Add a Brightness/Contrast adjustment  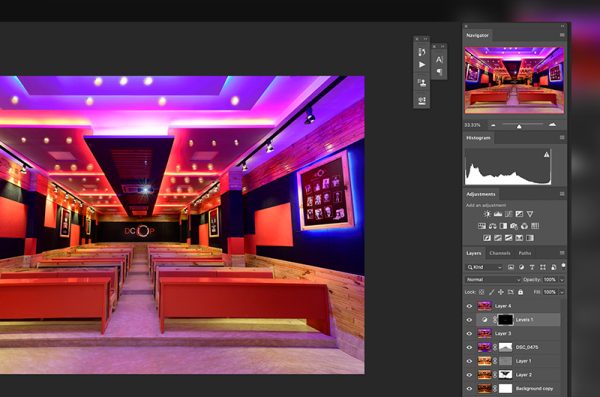coord(487,214)
